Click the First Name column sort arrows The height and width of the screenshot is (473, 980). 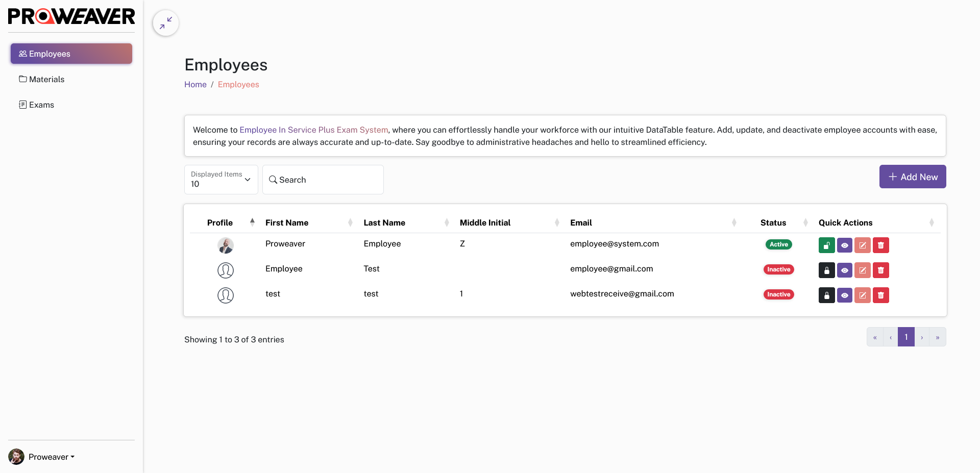(x=350, y=222)
